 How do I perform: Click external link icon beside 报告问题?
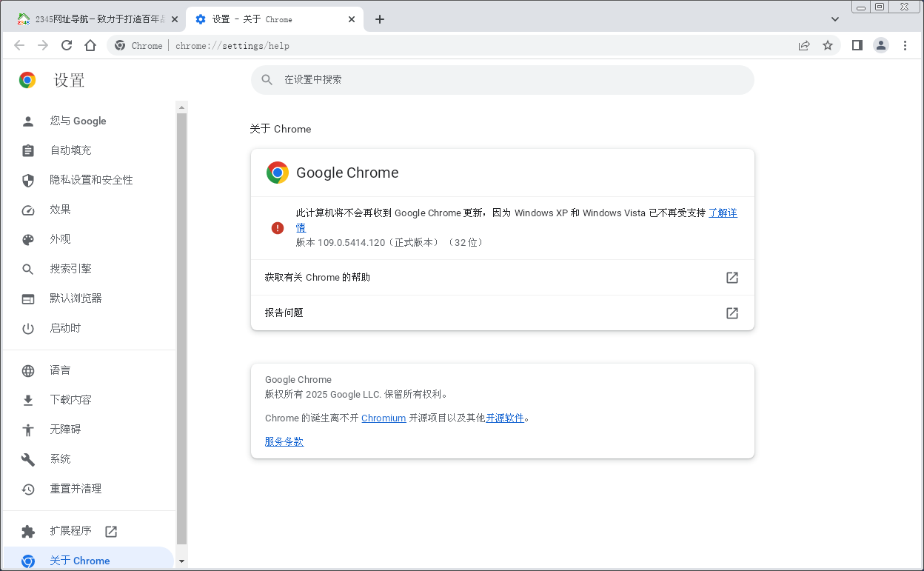click(x=732, y=313)
